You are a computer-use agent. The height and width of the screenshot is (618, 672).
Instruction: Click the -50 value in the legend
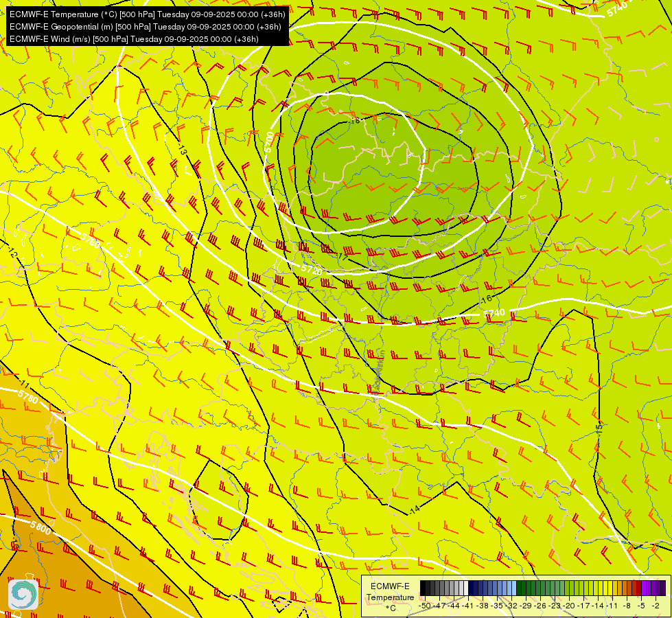pos(424,606)
